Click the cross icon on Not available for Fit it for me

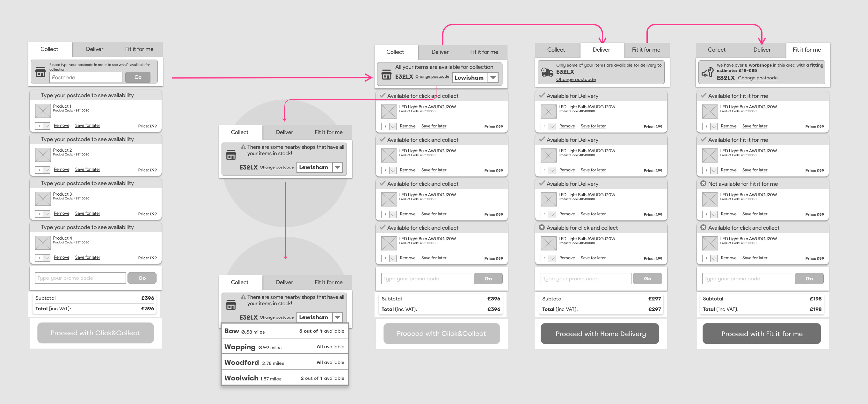tap(703, 184)
